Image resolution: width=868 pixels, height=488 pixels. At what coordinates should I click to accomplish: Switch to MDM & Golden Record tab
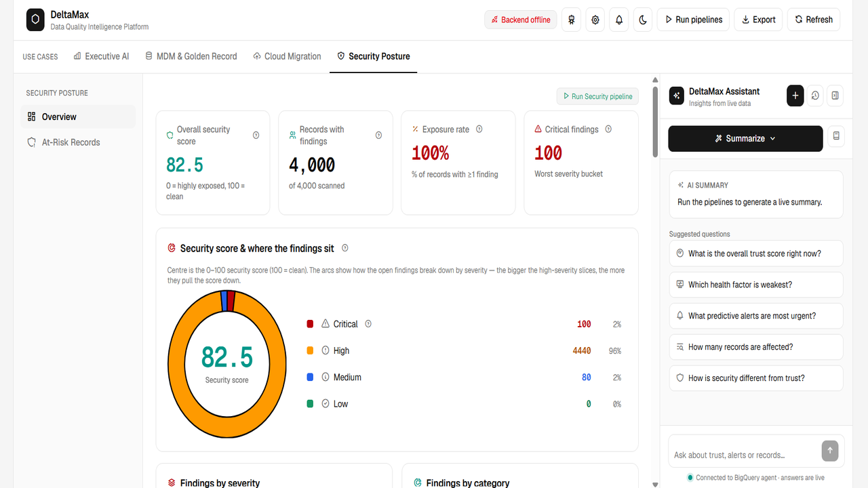point(191,56)
